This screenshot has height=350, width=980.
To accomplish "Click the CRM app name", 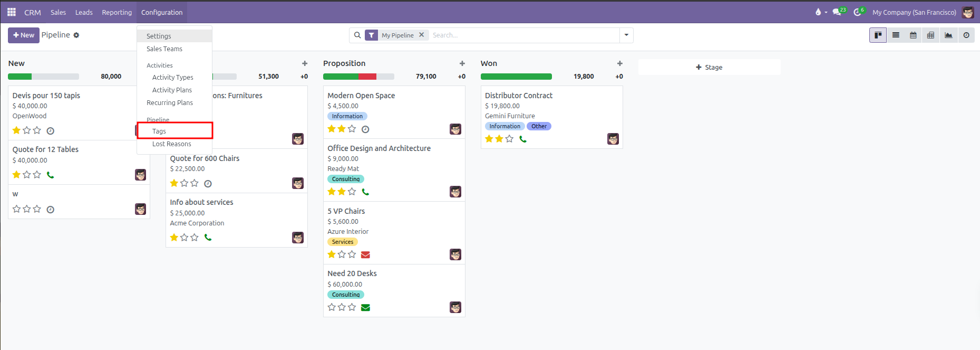I will click(x=33, y=12).
